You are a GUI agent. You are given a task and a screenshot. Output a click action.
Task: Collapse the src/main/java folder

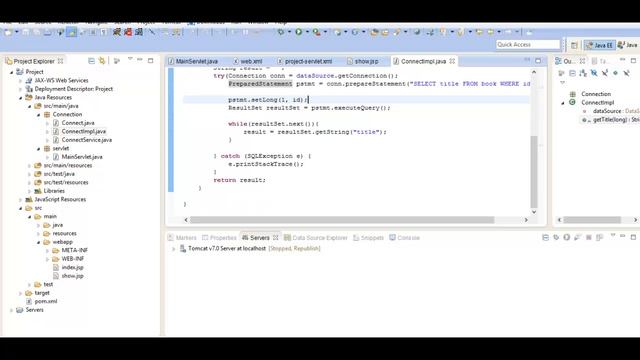coord(29,106)
